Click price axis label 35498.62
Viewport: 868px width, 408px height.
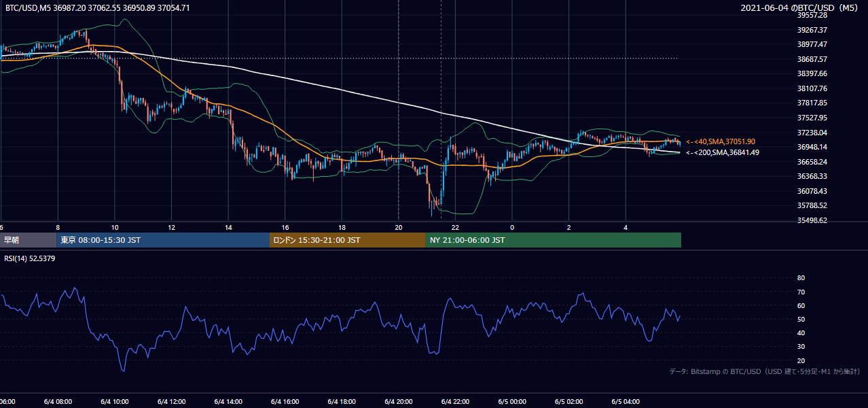tap(813, 220)
